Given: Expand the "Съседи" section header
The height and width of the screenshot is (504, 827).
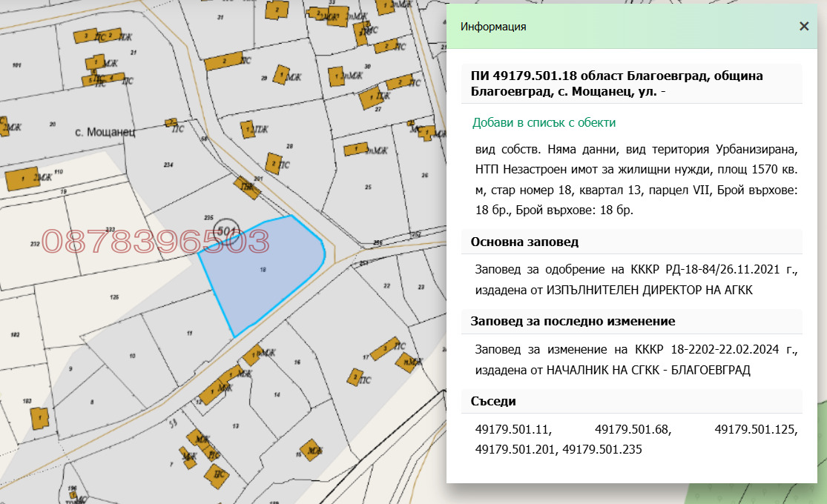Looking at the screenshot, I should (492, 400).
